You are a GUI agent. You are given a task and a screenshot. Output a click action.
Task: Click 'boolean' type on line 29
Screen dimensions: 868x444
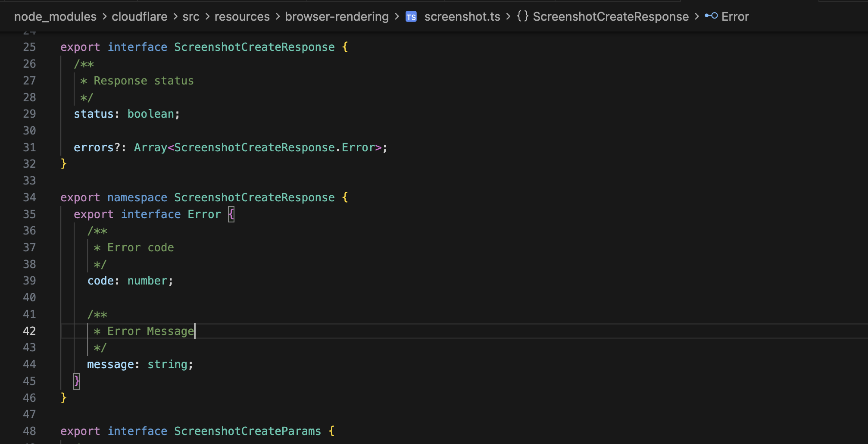click(x=150, y=114)
